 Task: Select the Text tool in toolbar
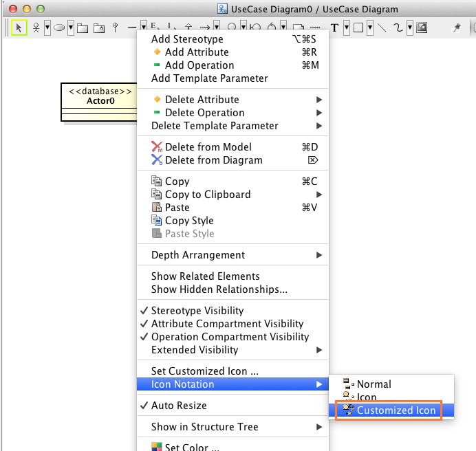pyautogui.click(x=335, y=28)
